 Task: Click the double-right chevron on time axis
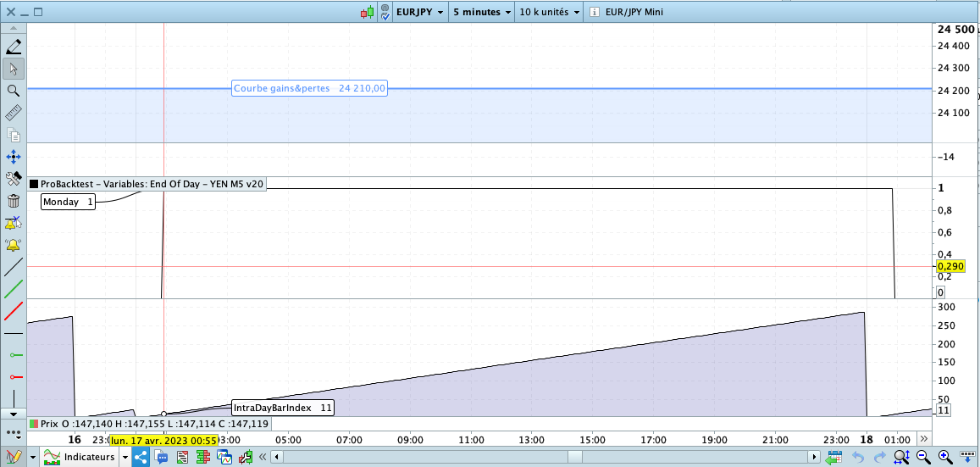tap(925, 437)
